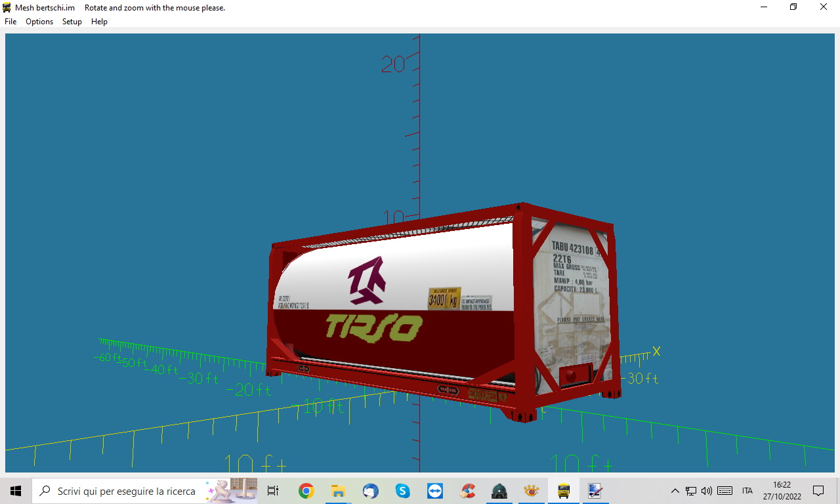
Task: Change the ITA input language
Action: point(747,491)
